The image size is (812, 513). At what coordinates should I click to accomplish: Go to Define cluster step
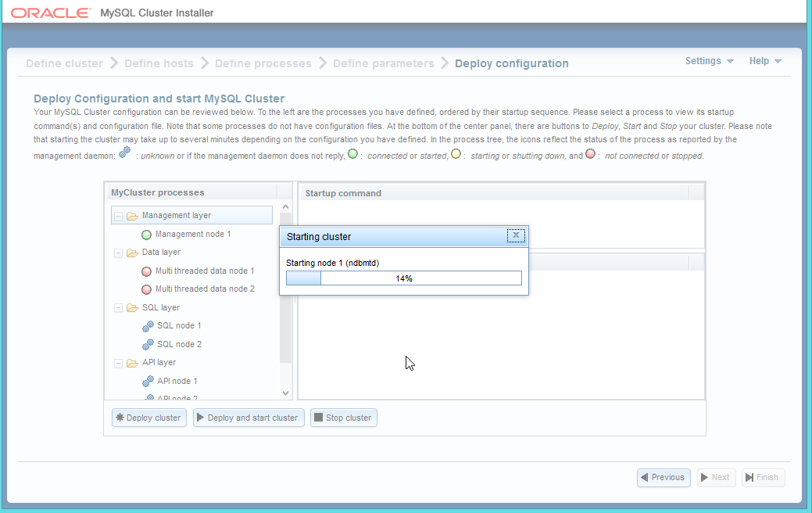click(x=65, y=63)
